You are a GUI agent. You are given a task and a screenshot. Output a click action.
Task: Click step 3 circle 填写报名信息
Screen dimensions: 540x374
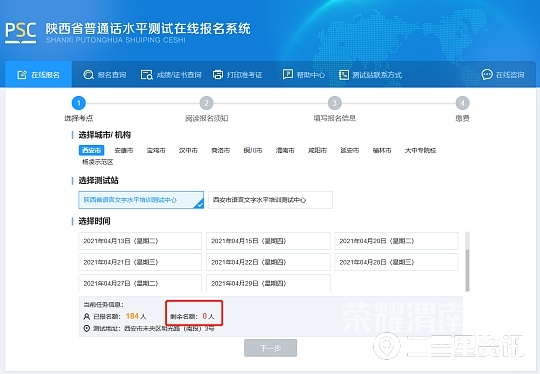click(334, 103)
